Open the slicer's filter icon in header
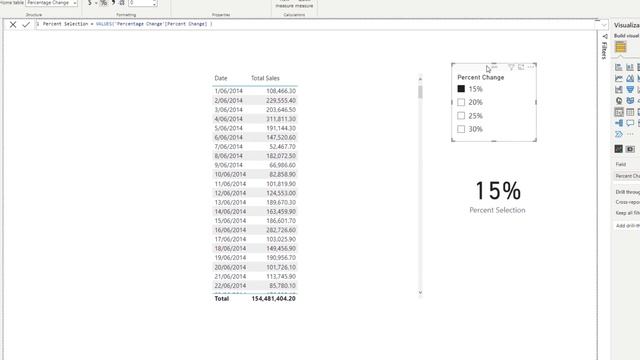The width and height of the screenshot is (640, 360). coord(511,67)
